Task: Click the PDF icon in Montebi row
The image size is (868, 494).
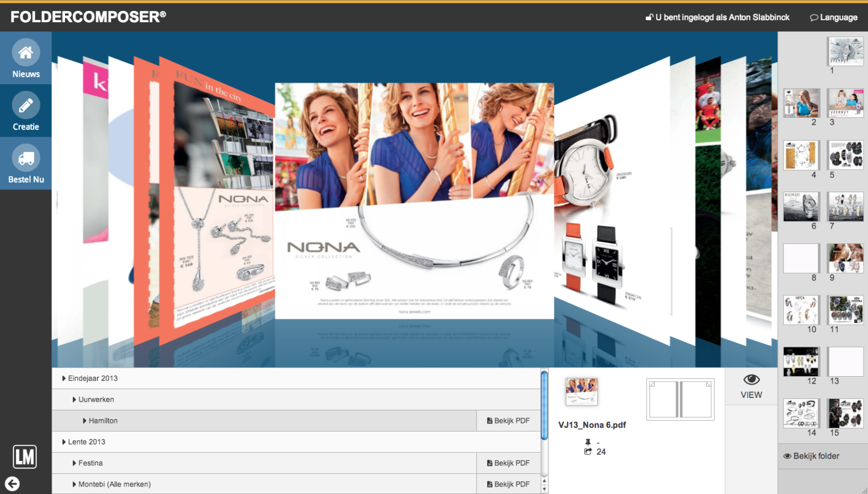Action: pyautogui.click(x=489, y=484)
